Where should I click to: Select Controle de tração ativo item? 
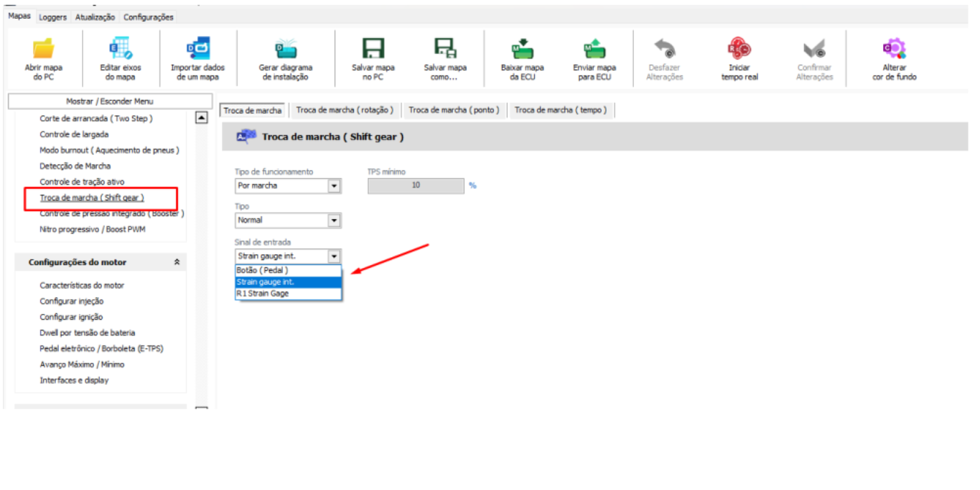click(82, 182)
